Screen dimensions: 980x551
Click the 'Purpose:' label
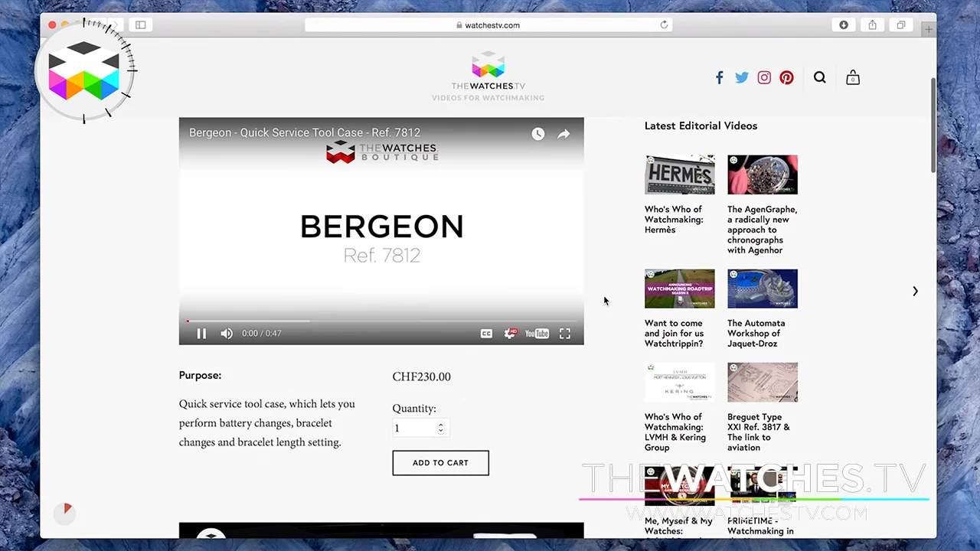click(x=200, y=376)
